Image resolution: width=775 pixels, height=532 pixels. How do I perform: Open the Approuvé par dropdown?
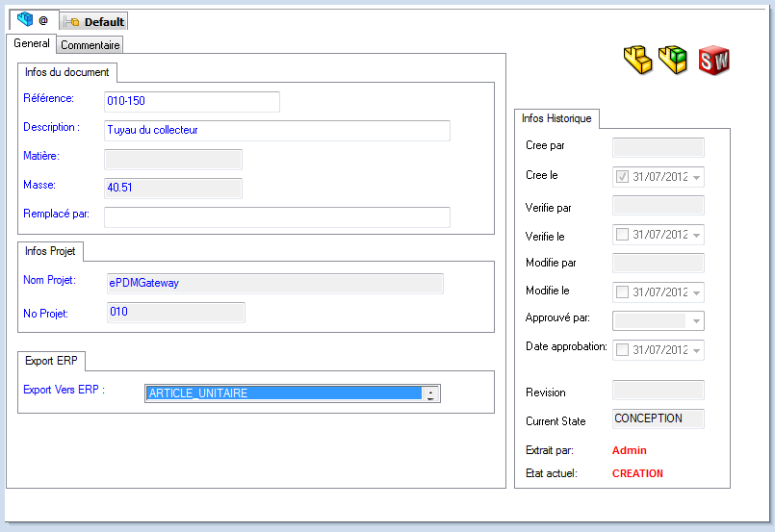click(696, 321)
